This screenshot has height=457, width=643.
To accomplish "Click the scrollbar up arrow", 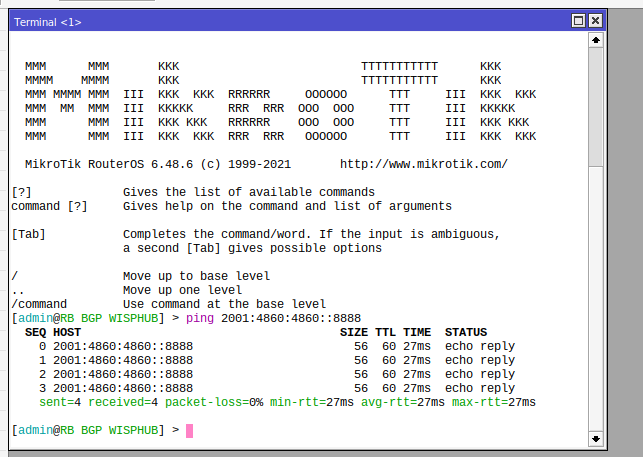I will (595, 40).
